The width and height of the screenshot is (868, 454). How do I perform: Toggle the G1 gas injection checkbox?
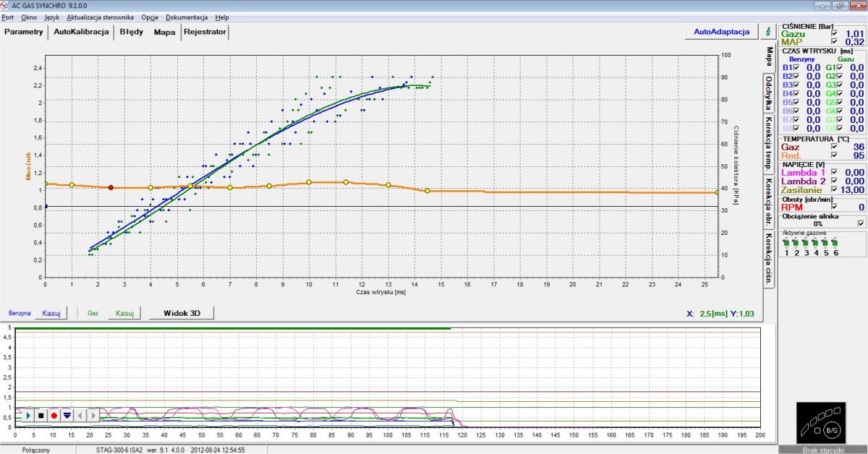[840, 67]
